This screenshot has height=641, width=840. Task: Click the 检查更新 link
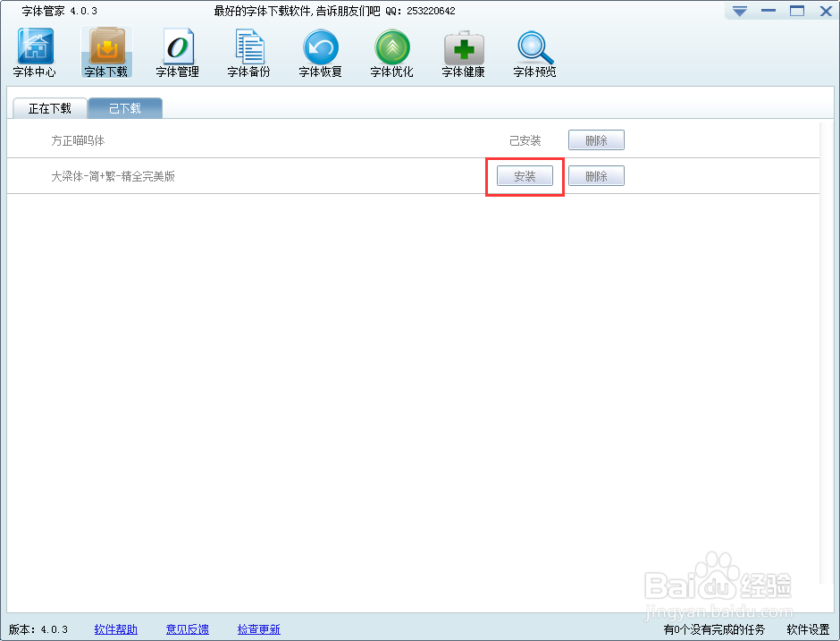click(259, 629)
